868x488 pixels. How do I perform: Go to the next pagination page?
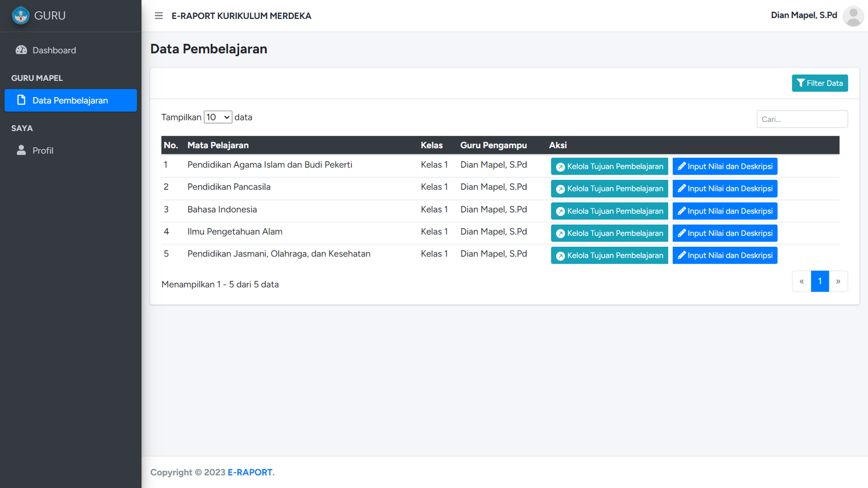click(838, 281)
